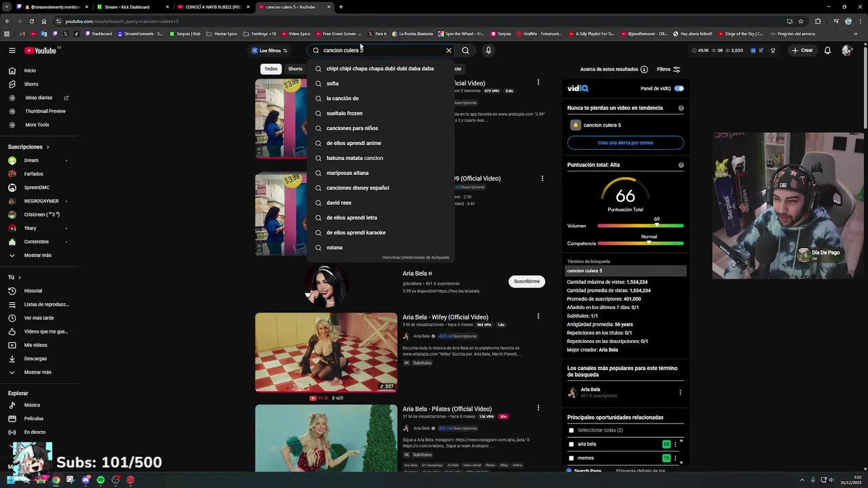Open Shorts in the sidebar
The height and width of the screenshot is (488, 868).
click(38, 84)
